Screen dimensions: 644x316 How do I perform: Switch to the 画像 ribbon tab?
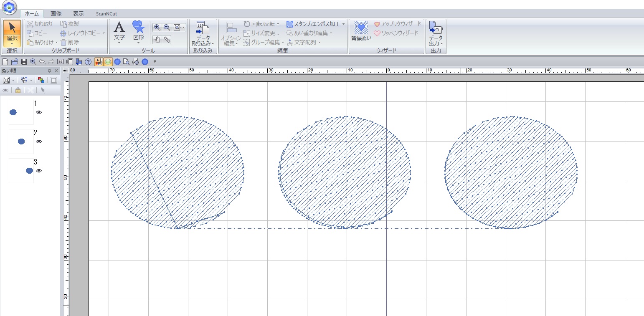pyautogui.click(x=56, y=13)
